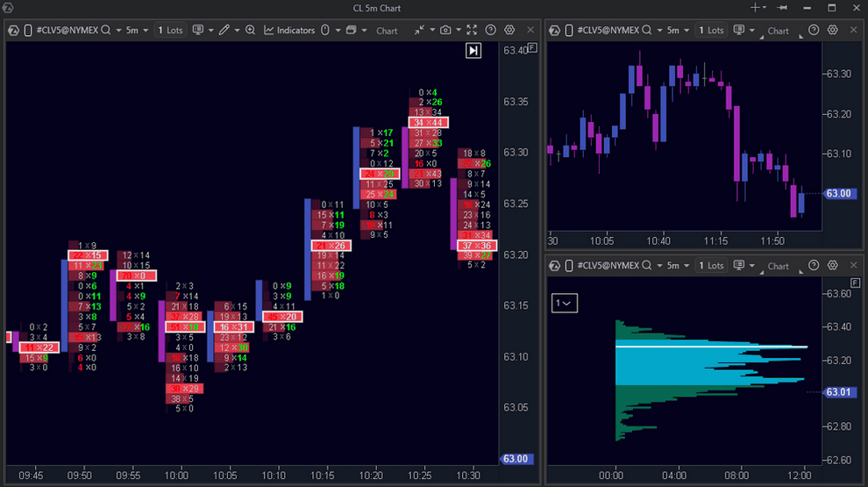Take a chart screenshot with camera icon
The width and height of the screenshot is (868, 487).
click(x=445, y=30)
